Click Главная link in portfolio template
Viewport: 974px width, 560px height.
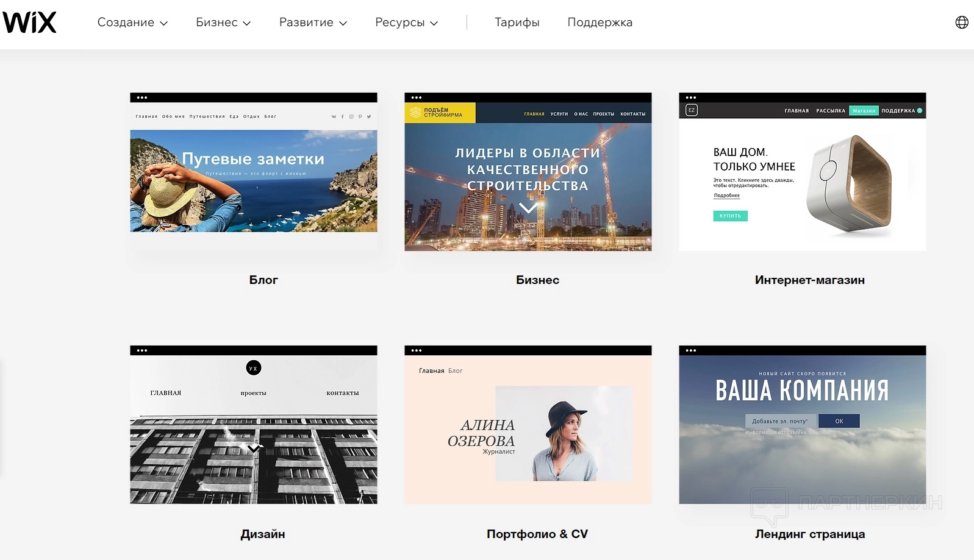(x=432, y=370)
